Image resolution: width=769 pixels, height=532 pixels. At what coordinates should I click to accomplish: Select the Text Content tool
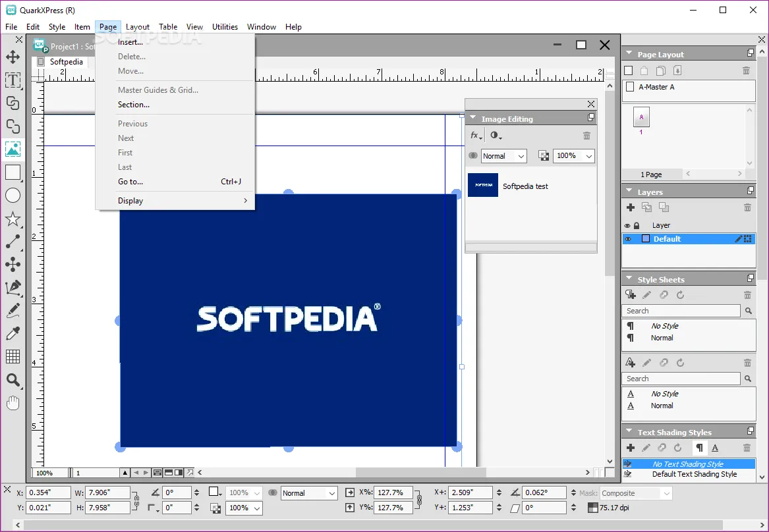tap(13, 80)
